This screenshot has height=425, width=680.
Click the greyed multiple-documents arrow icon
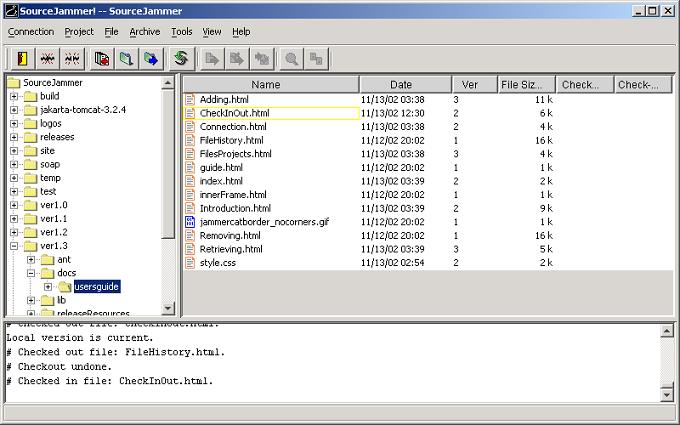tap(262, 59)
